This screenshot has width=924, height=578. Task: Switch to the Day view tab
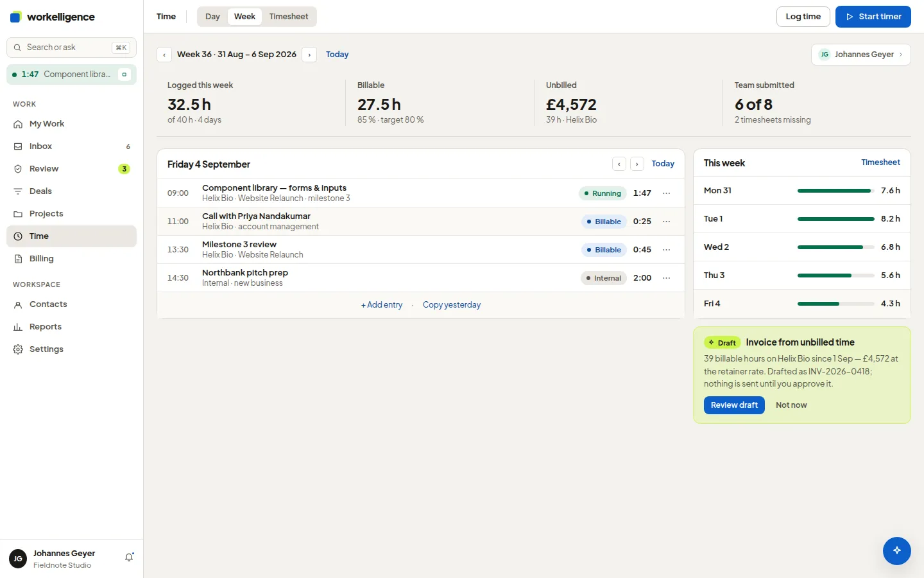pos(212,17)
